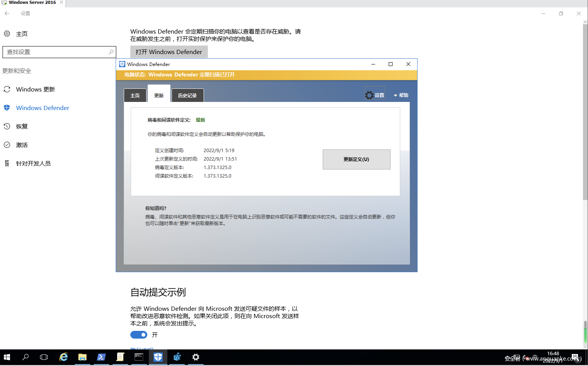This screenshot has height=366, width=588.
Task: Click the Windows Defender shield in taskbar
Action: (158, 357)
